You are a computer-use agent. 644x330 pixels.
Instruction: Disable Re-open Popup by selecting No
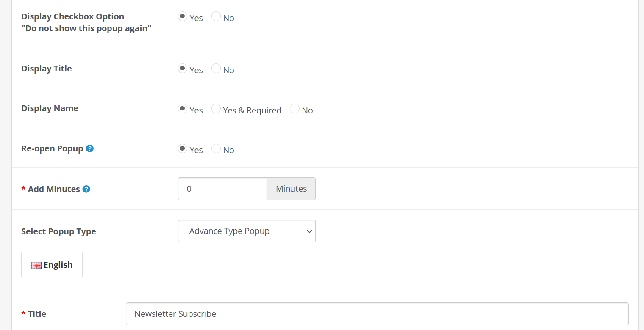(216, 148)
